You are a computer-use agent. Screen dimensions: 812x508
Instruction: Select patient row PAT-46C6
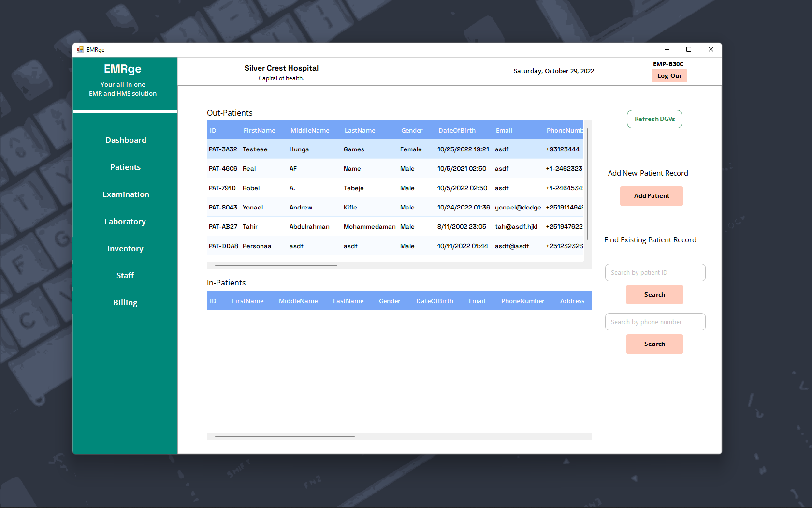(395, 169)
